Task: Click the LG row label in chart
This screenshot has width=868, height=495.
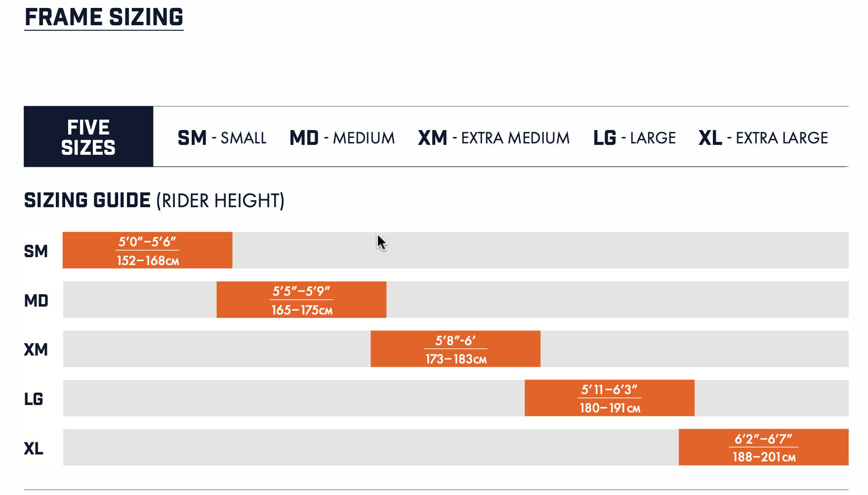Action: pos(34,399)
